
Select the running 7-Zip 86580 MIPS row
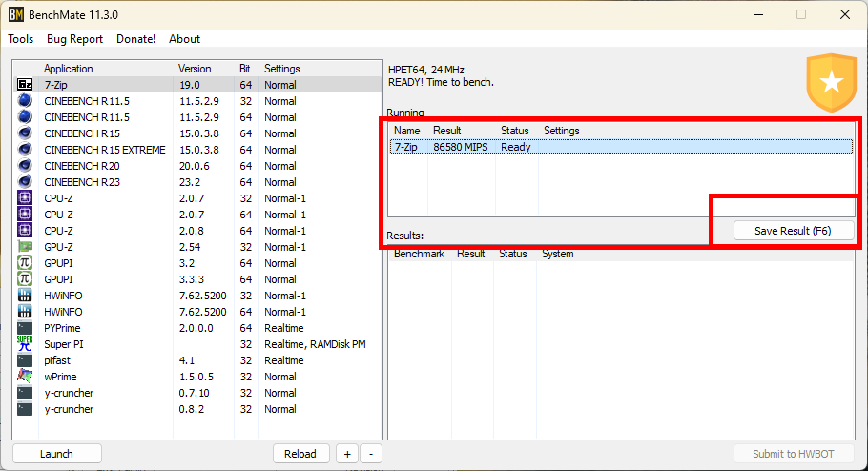(x=621, y=147)
